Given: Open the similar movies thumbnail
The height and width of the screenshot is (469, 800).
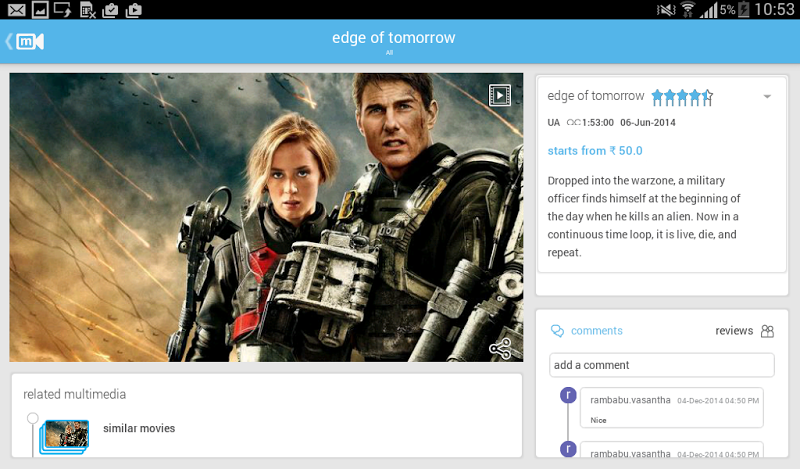Looking at the screenshot, I should click(x=65, y=436).
